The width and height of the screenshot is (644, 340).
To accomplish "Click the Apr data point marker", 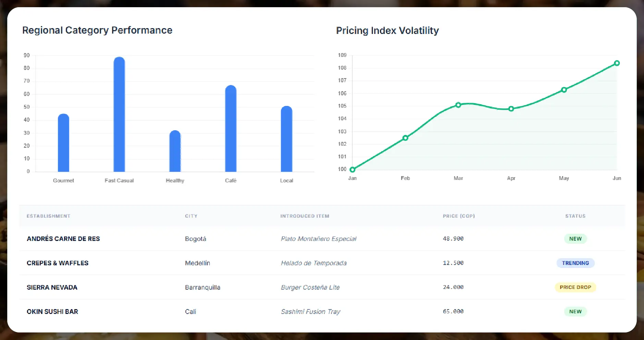I will [x=511, y=109].
